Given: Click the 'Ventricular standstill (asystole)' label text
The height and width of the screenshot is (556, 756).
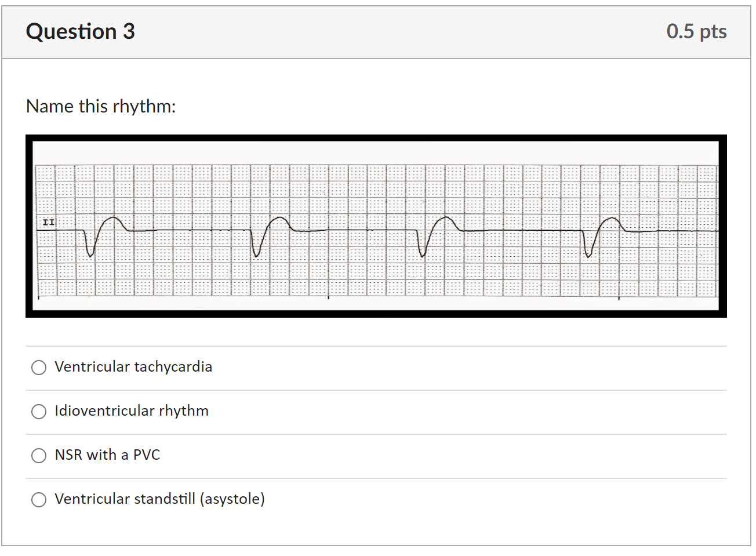Looking at the screenshot, I should pos(159,499).
